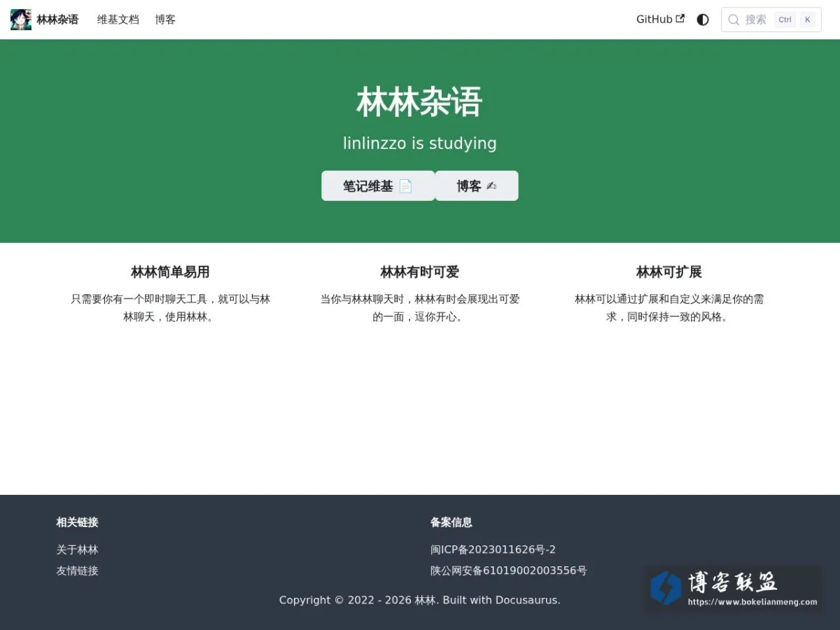Open the 博客 navbar item
Screen dimensions: 840x630
pos(165,20)
